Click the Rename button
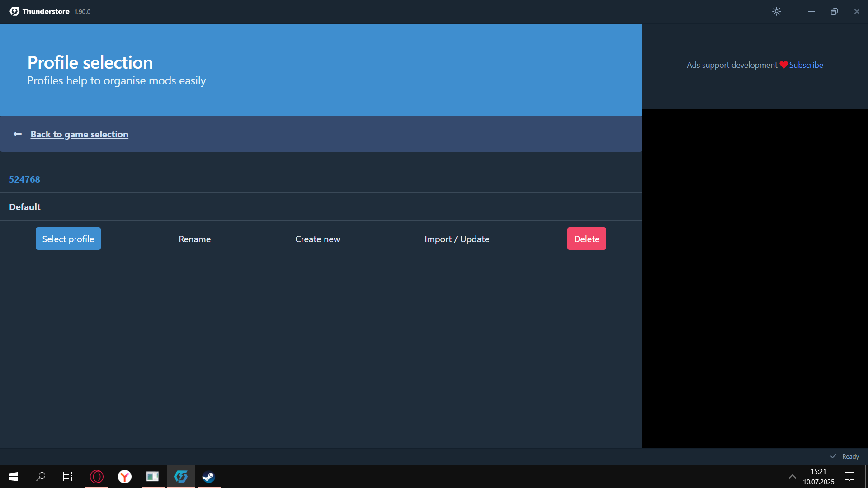The height and width of the screenshot is (488, 868). tap(195, 239)
